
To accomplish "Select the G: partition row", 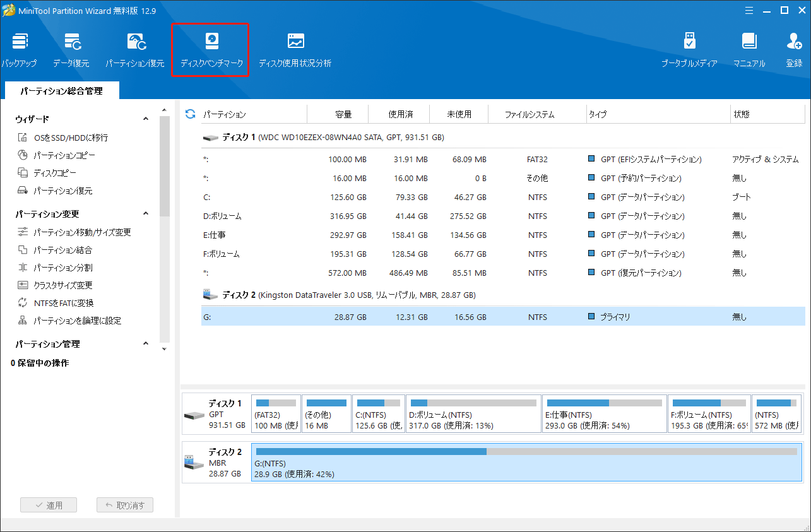I will click(503, 317).
